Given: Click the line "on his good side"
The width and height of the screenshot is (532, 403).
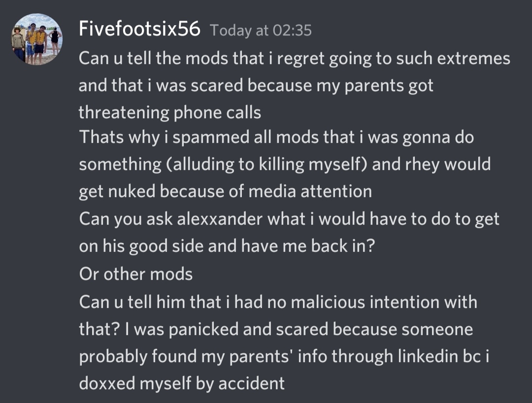Looking at the screenshot, I should 227,245.
